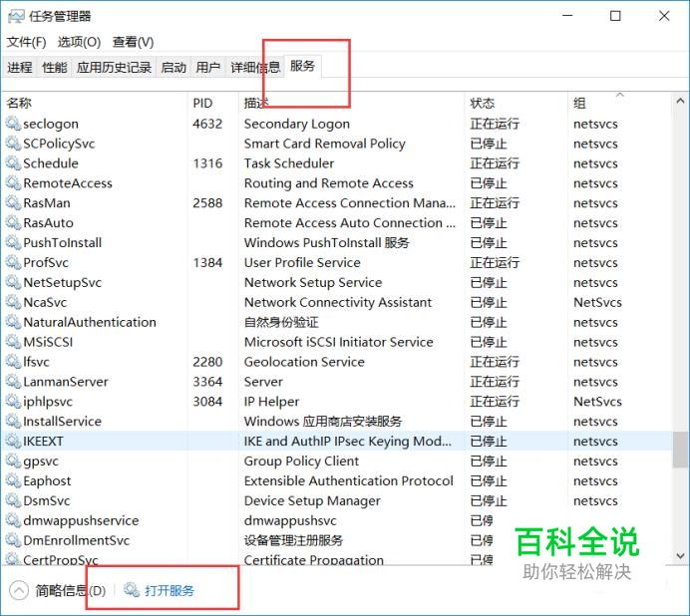This screenshot has height=616, width=690.
Task: Click the Task Manager title bar icon
Action: (16, 17)
